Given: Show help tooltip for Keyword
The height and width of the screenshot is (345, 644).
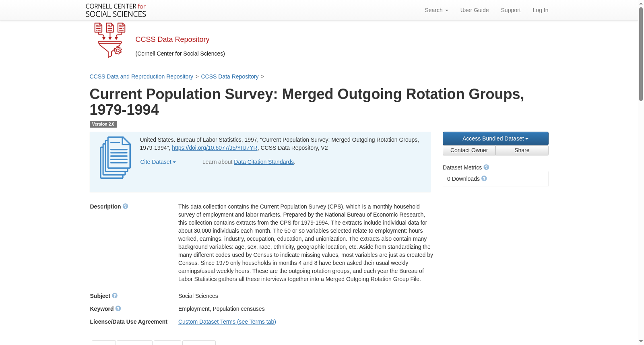Looking at the screenshot, I should pyautogui.click(x=118, y=308).
